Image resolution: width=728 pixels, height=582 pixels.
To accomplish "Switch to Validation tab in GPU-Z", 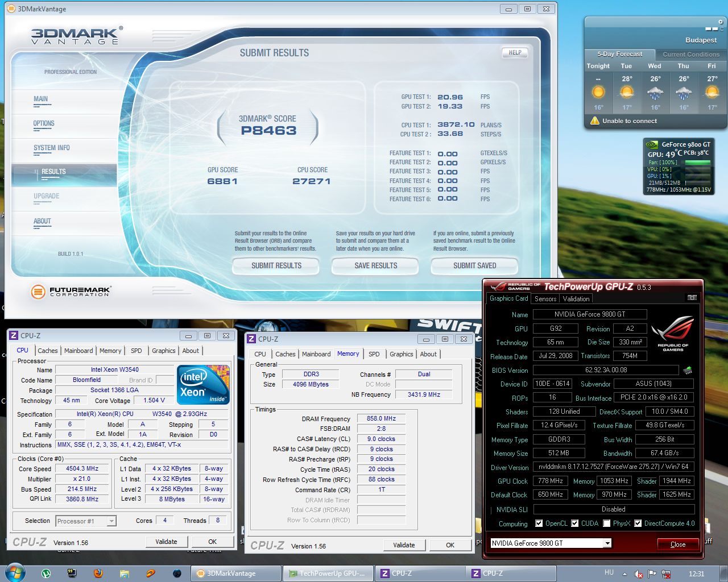I will pos(576,299).
